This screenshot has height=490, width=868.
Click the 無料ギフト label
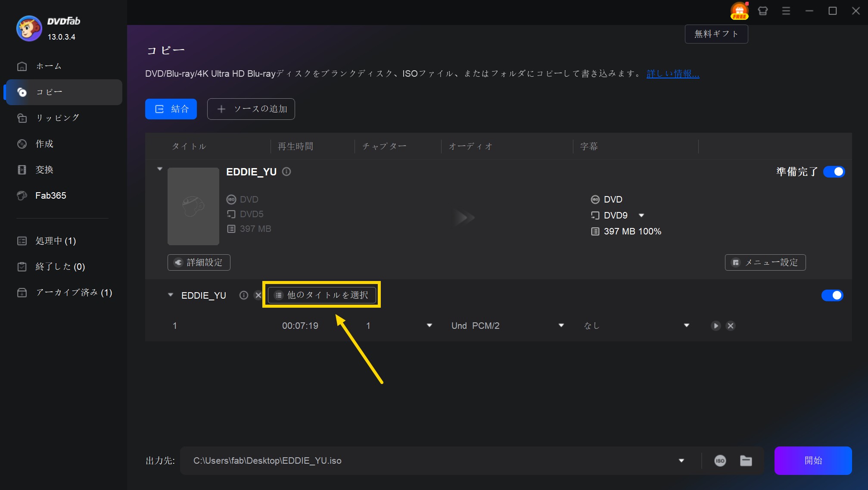716,34
